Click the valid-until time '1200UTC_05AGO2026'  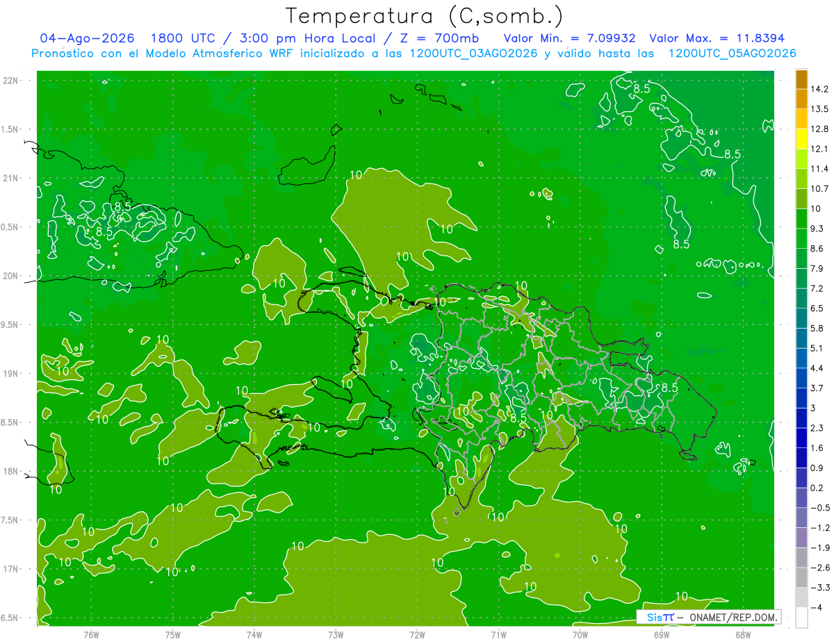[x=732, y=53]
